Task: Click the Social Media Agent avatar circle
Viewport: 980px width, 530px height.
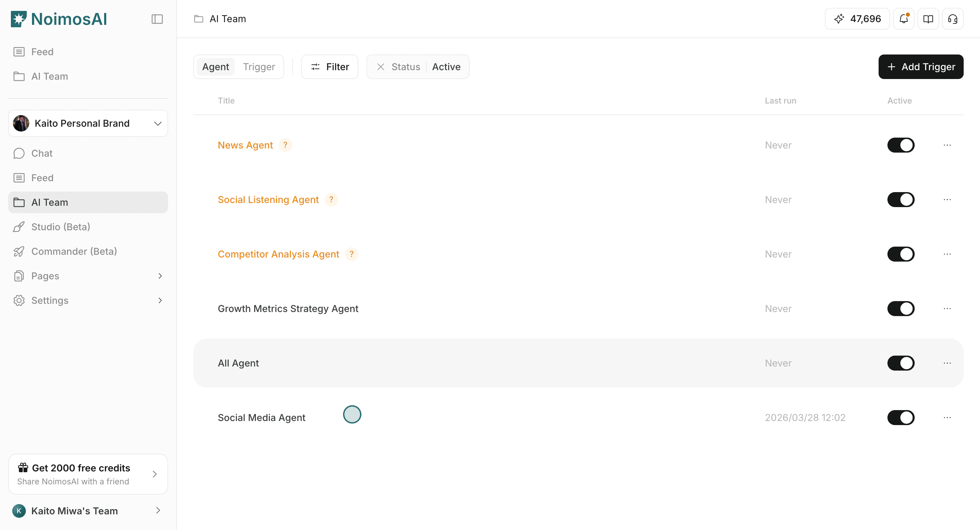Action: click(x=352, y=414)
